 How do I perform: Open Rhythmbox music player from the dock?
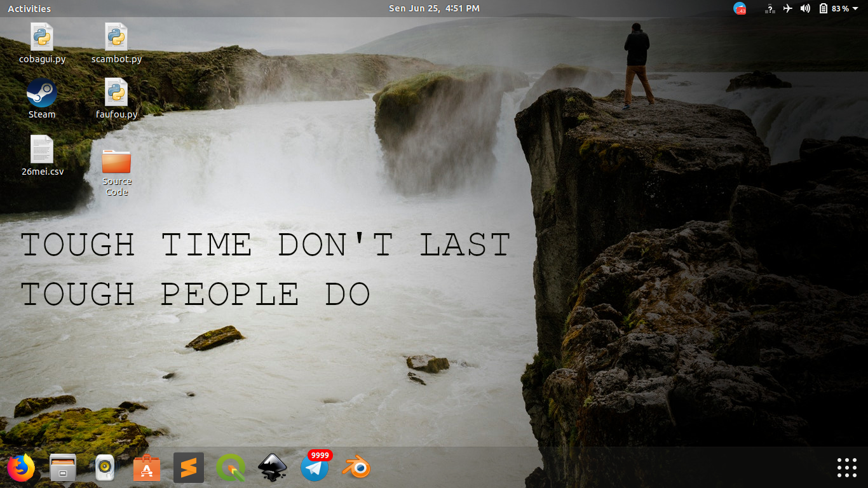coord(105,468)
